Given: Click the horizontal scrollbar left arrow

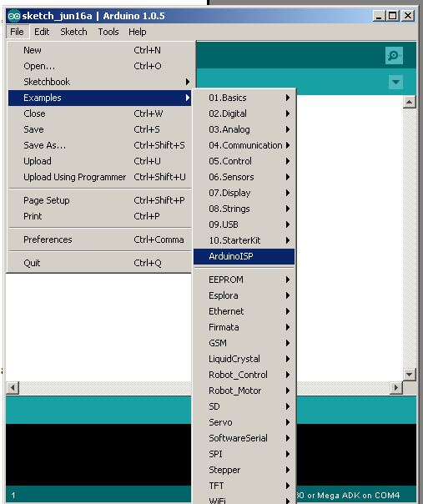Looking at the screenshot, I should [13, 388].
